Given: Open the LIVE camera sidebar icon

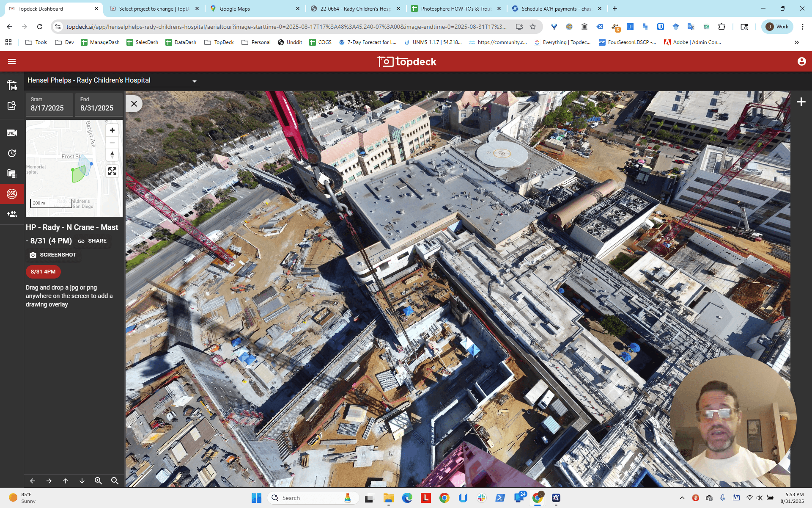Looking at the screenshot, I should 12,133.
